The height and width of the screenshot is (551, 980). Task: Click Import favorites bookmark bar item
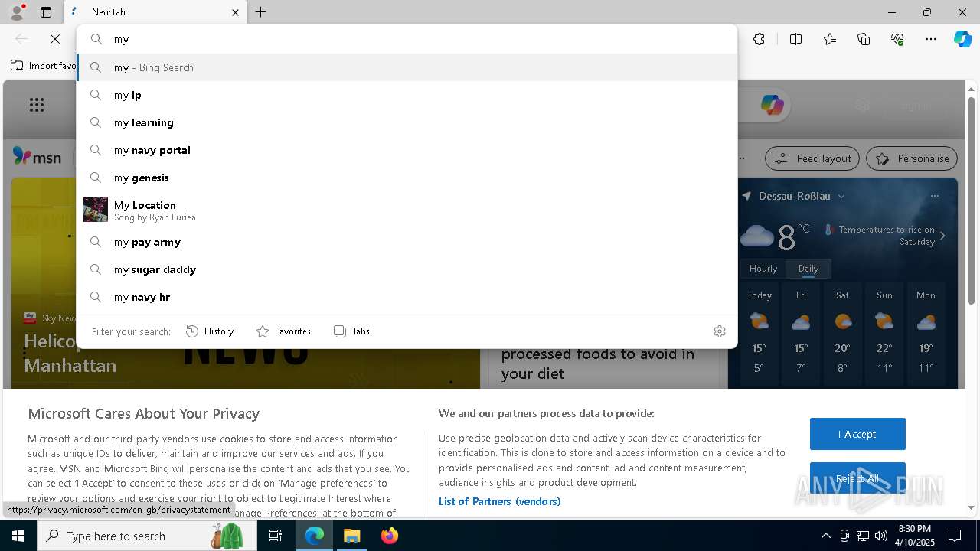[44, 66]
